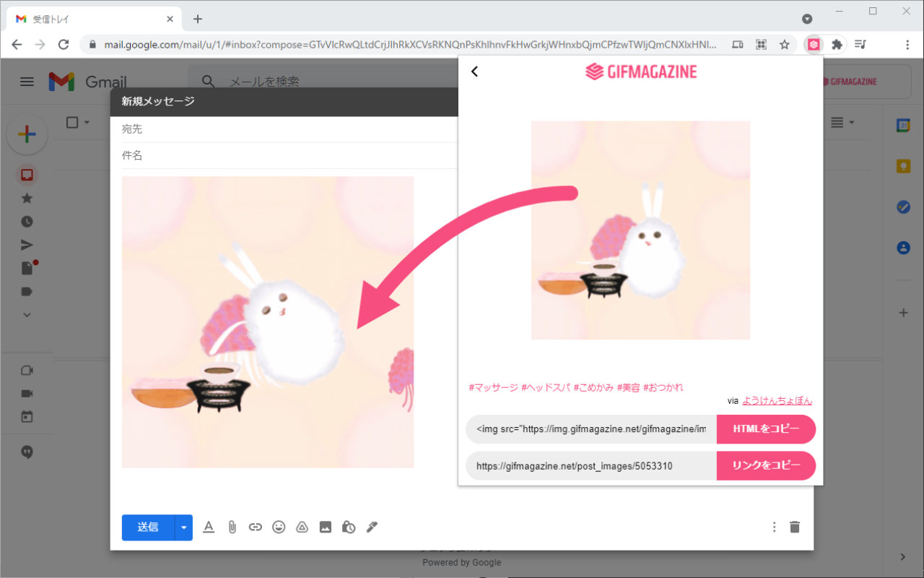Open the label tag icon in the sidebar
This screenshot has width=924, height=578.
click(x=27, y=292)
